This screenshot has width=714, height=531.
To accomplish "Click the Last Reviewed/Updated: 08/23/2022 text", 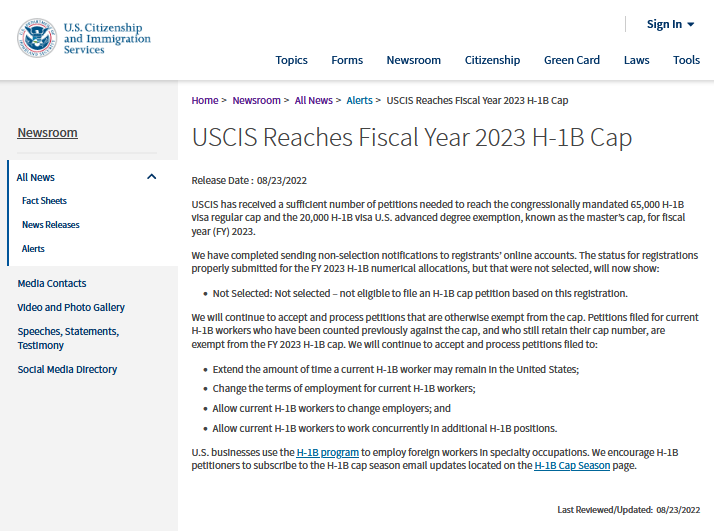I will [628, 510].
